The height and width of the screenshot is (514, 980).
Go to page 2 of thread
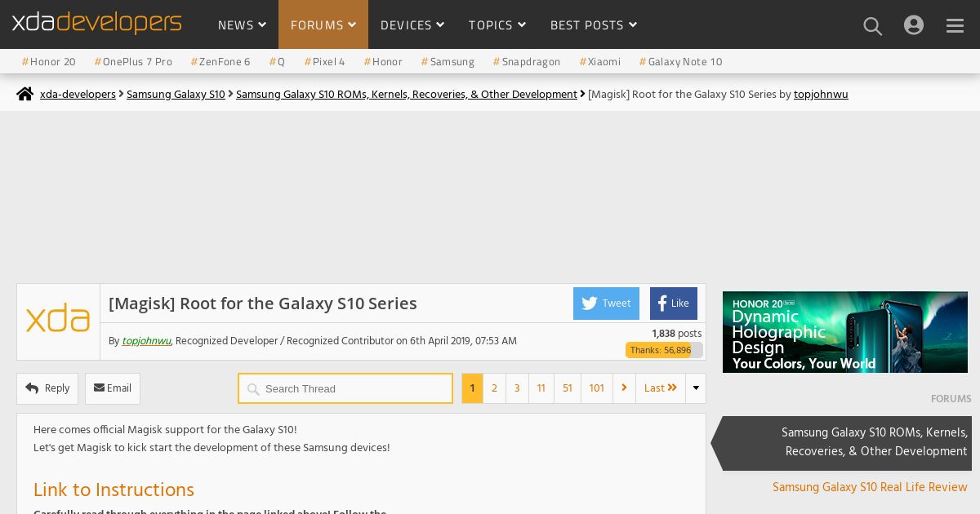pyautogui.click(x=494, y=388)
